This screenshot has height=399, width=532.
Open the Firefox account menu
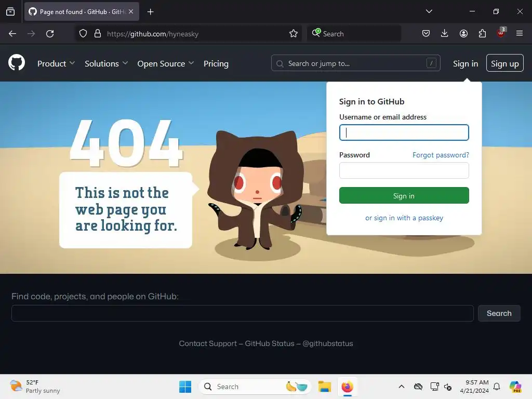point(463,33)
